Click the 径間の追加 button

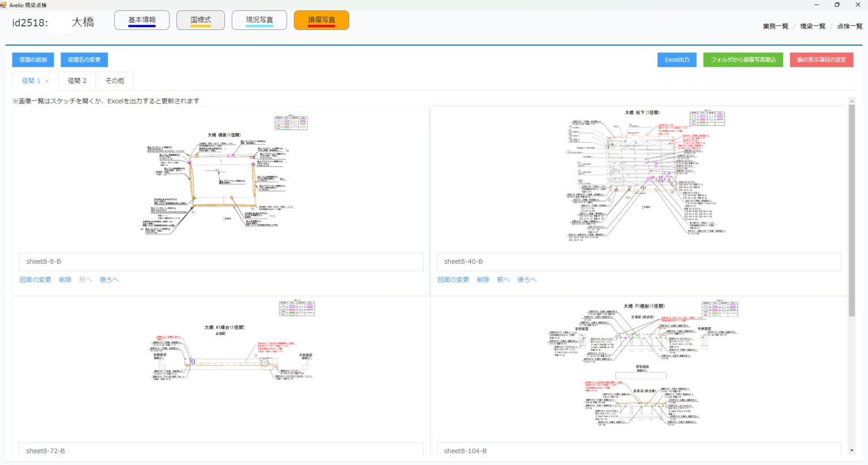click(x=33, y=60)
